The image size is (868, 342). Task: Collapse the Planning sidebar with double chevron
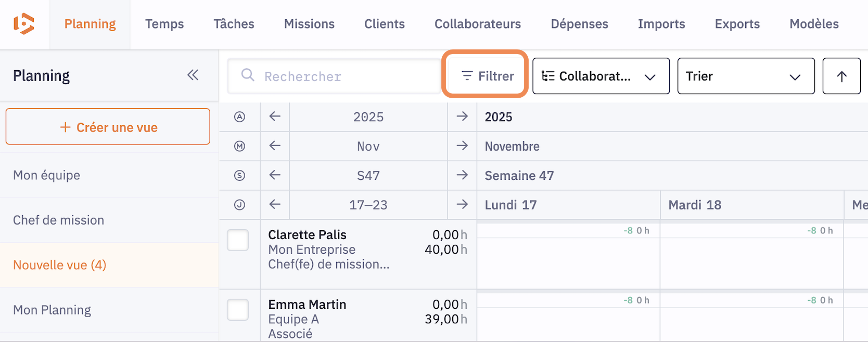193,75
